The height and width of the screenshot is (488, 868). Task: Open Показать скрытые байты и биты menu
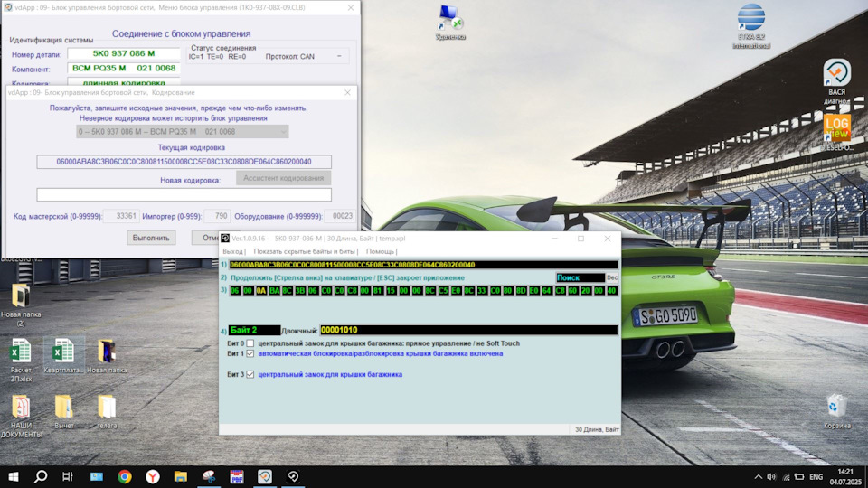305,251
